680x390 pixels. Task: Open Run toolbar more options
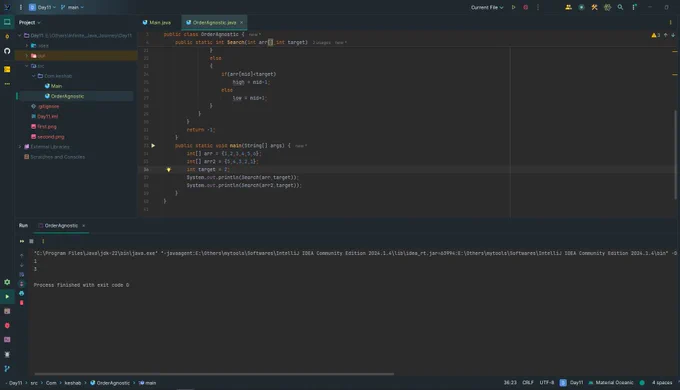pyautogui.click(x=43, y=241)
